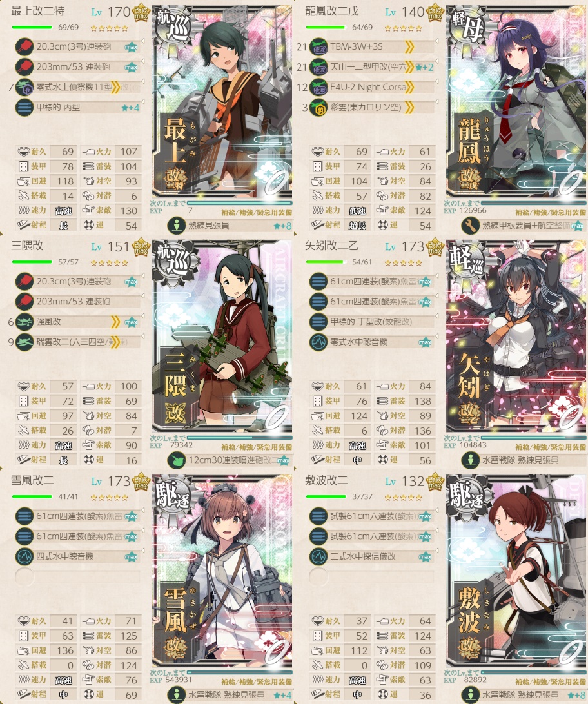Click 補給/補強/緊急用装備 label under 龍鳳 card
Screen dimensions: 588x704
tap(551, 212)
